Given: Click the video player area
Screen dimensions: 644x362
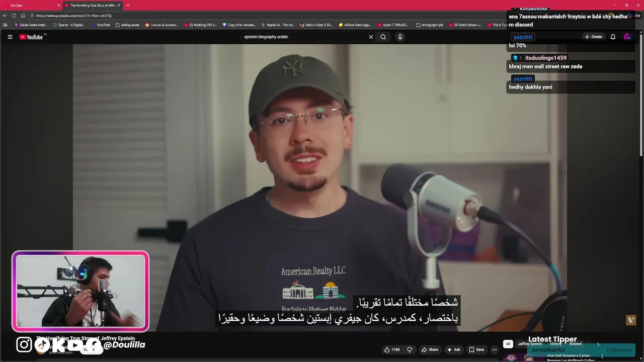Looking at the screenshot, I should tap(319, 188).
